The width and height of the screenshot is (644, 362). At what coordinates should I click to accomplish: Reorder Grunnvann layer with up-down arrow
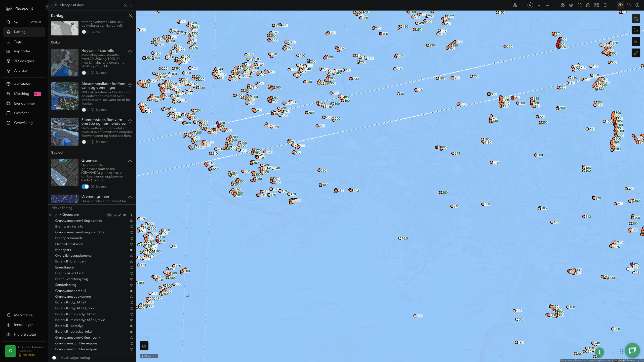click(131, 215)
